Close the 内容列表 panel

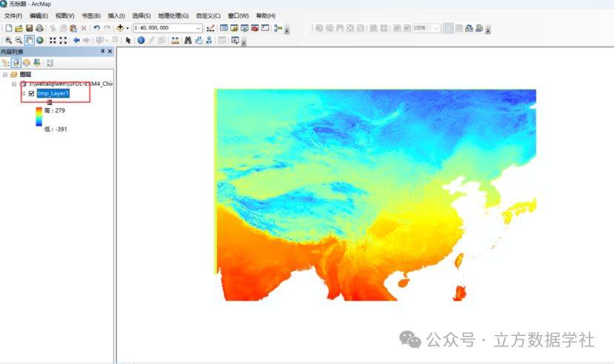pos(110,51)
